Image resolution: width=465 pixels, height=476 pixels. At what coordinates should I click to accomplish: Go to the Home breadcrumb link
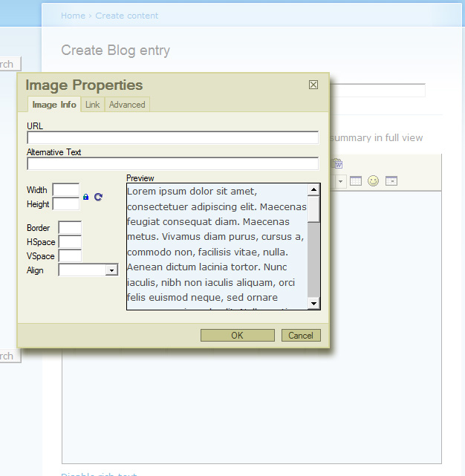click(x=74, y=16)
